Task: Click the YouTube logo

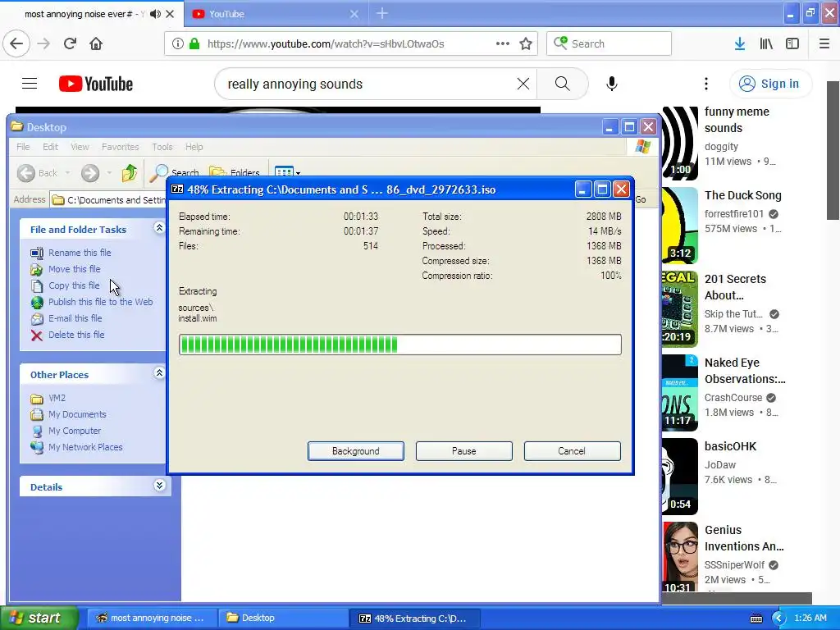Action: (x=96, y=84)
